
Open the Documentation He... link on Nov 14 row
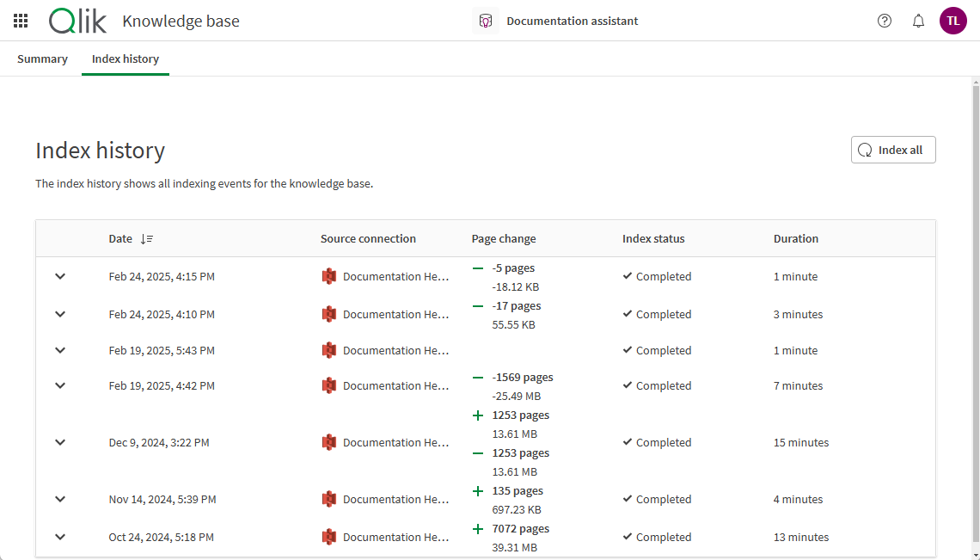(395, 499)
